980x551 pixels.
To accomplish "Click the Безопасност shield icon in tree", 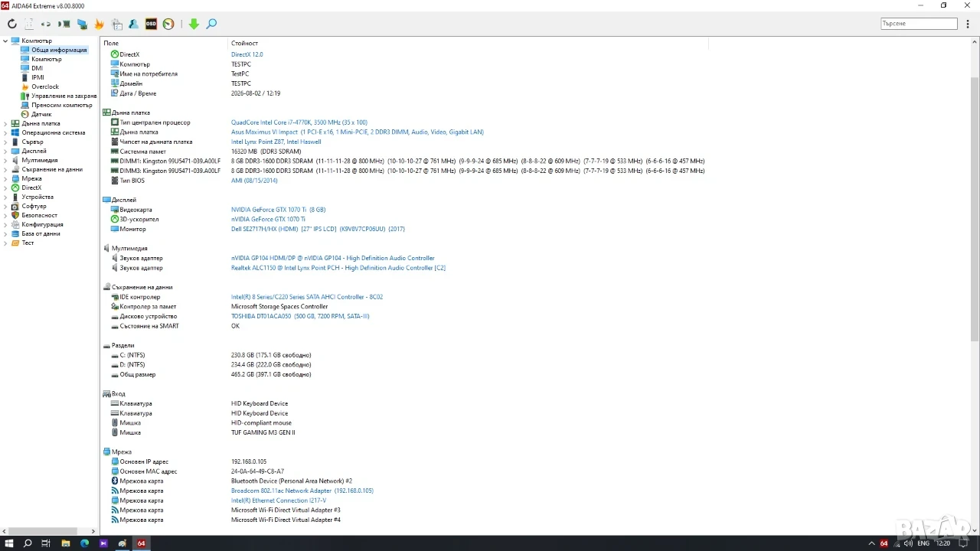I will click(15, 215).
